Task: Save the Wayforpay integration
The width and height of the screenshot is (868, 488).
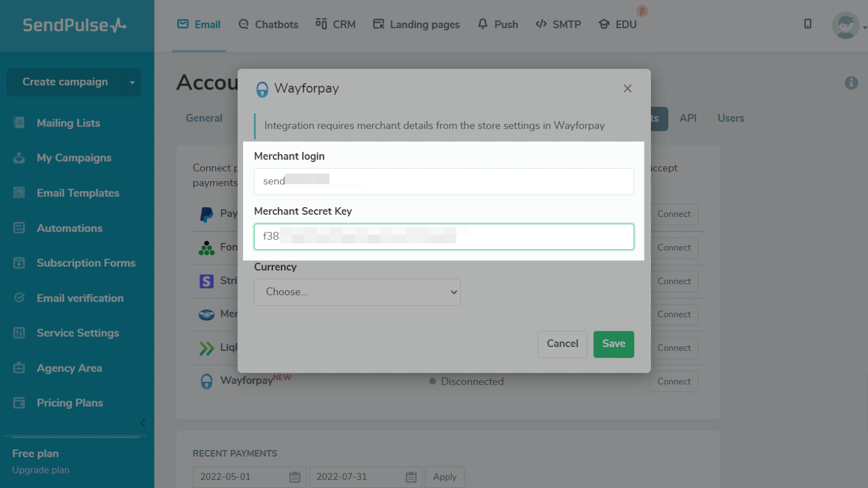Action: [614, 344]
